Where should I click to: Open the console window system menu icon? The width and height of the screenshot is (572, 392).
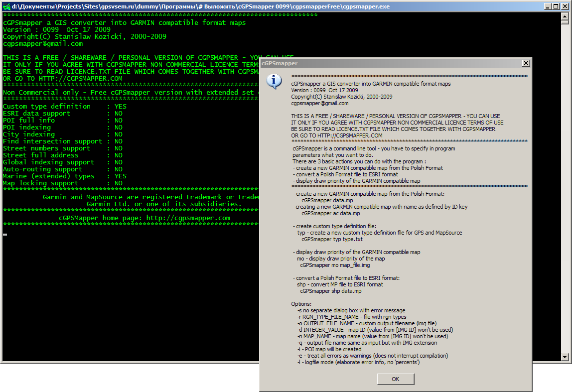6,6
